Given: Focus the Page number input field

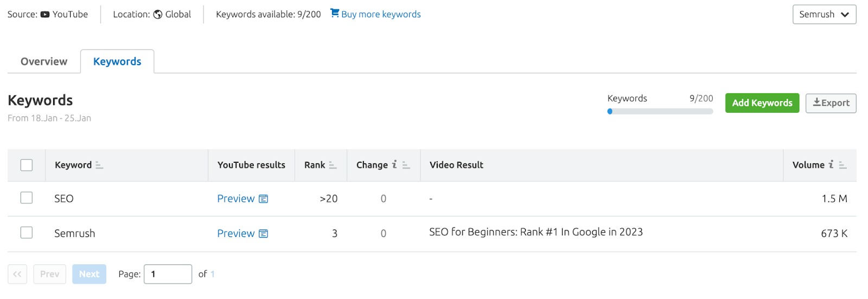Looking at the screenshot, I should coord(168,274).
